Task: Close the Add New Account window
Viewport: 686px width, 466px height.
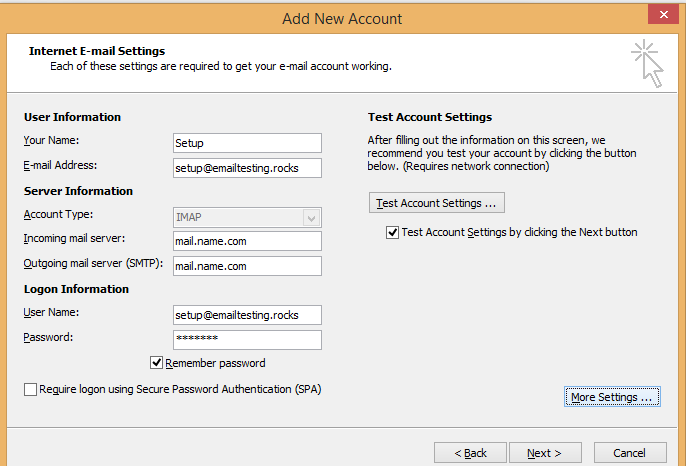Action: (x=663, y=14)
